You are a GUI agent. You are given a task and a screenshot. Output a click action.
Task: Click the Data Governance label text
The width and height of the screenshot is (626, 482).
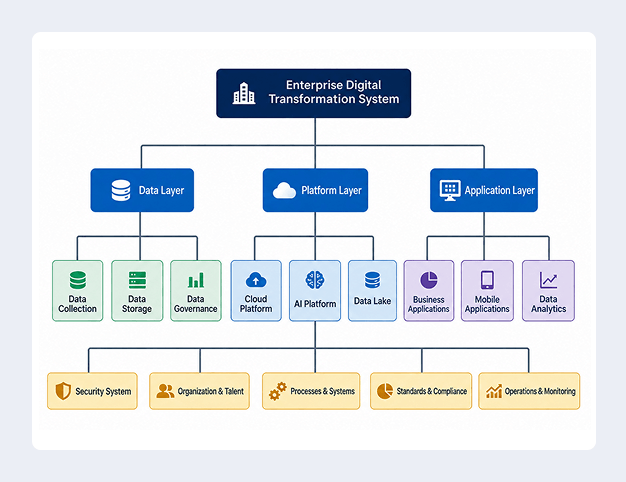(196, 304)
